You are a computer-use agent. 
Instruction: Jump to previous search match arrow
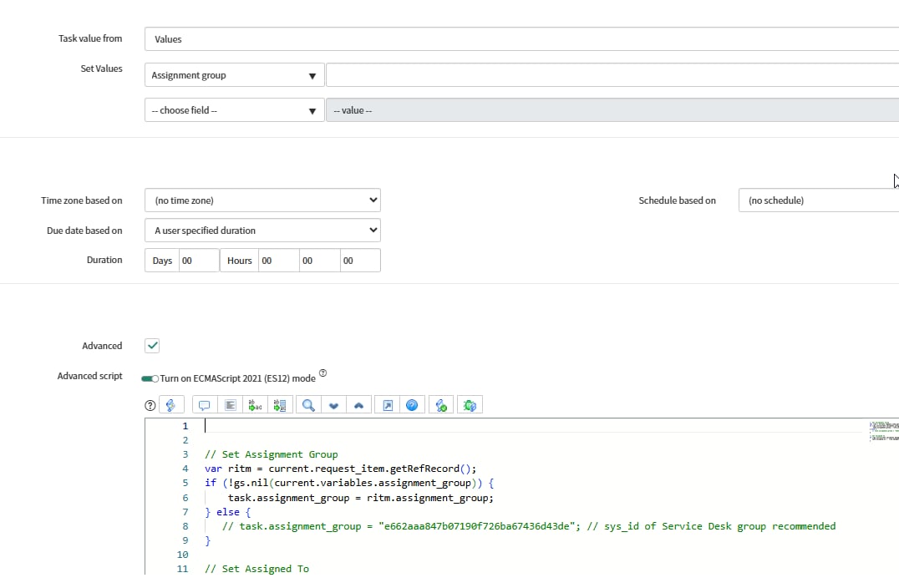click(x=359, y=405)
